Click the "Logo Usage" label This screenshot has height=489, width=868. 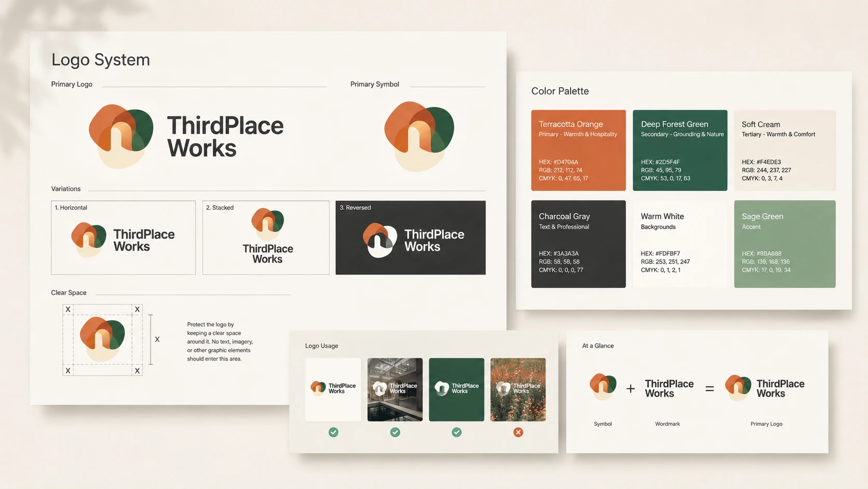(321, 346)
